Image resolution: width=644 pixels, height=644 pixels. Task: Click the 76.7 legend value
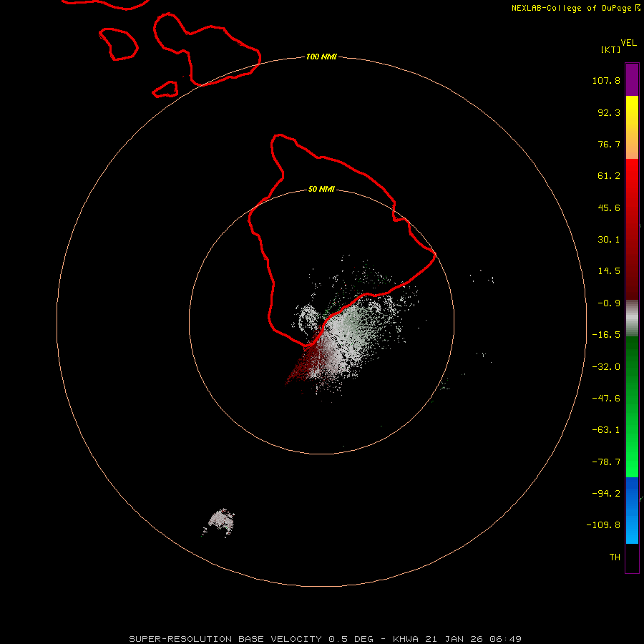click(609, 144)
